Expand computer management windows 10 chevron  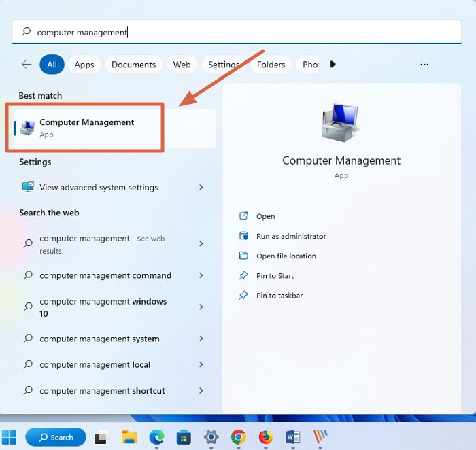coord(201,307)
